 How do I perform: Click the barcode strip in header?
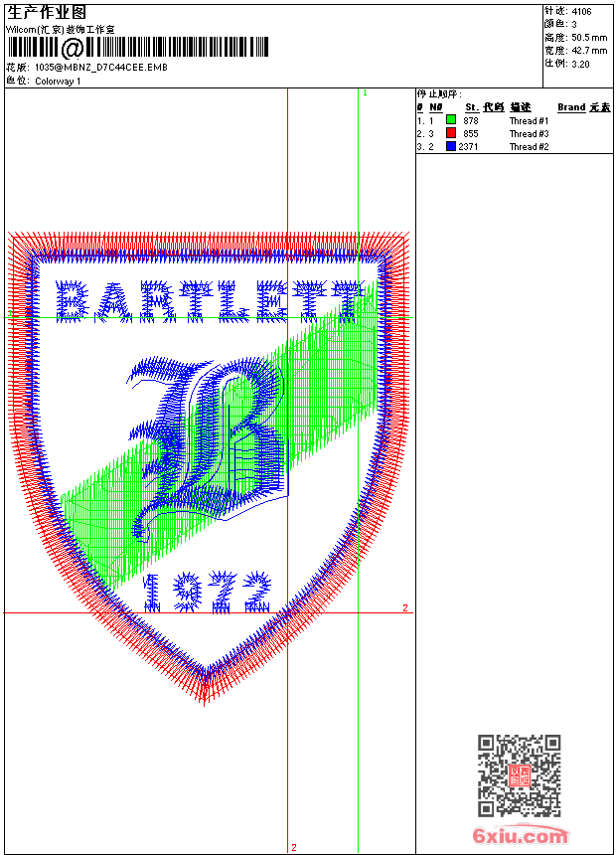point(137,48)
